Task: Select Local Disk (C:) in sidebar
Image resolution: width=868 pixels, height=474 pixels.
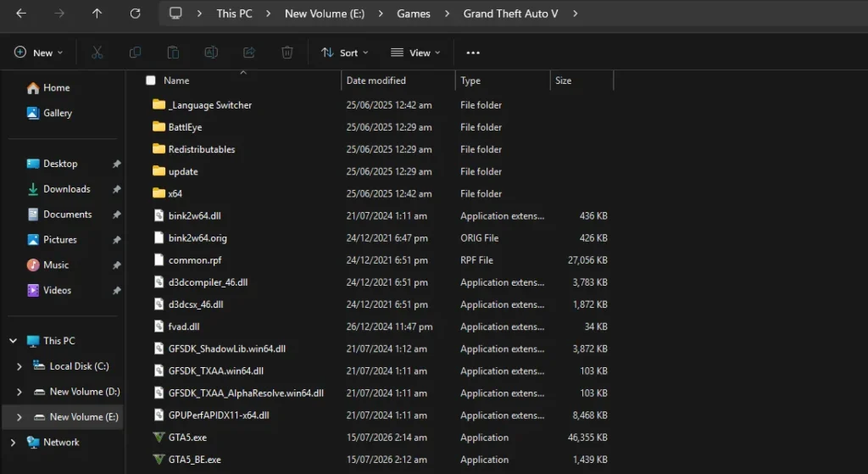Action: click(79, 366)
